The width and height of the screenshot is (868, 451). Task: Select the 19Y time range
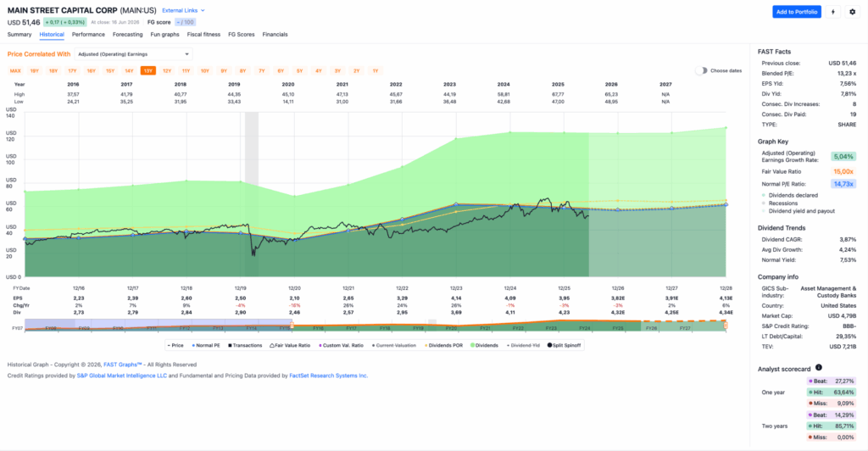(34, 71)
